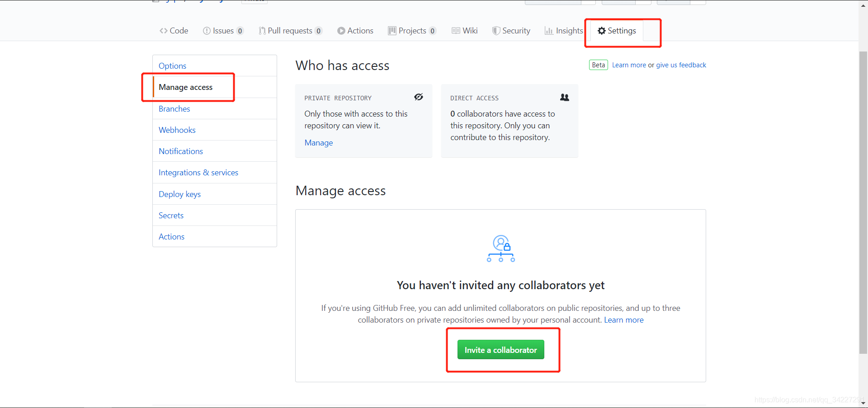The width and height of the screenshot is (868, 408).
Task: Click the Issues exclamation circle icon
Action: click(207, 31)
